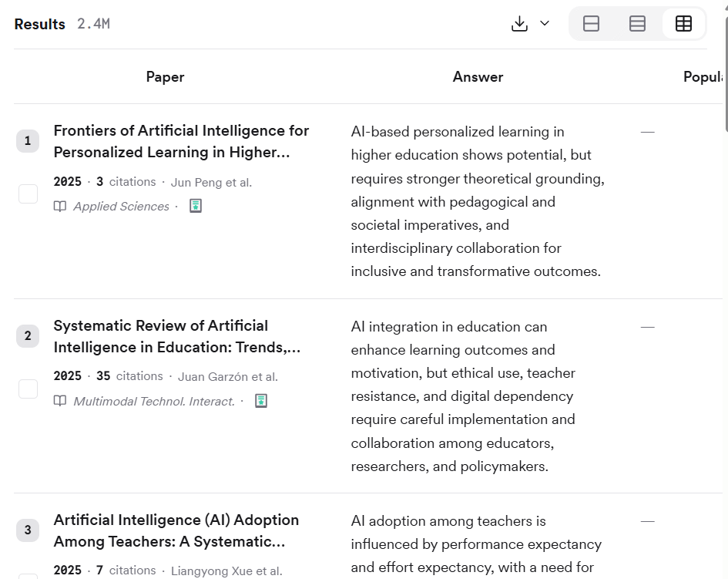Viewport: 728px width, 579px height.
Task: Click the book icon beside Multimodal Technol. Interact.
Action: (x=60, y=401)
